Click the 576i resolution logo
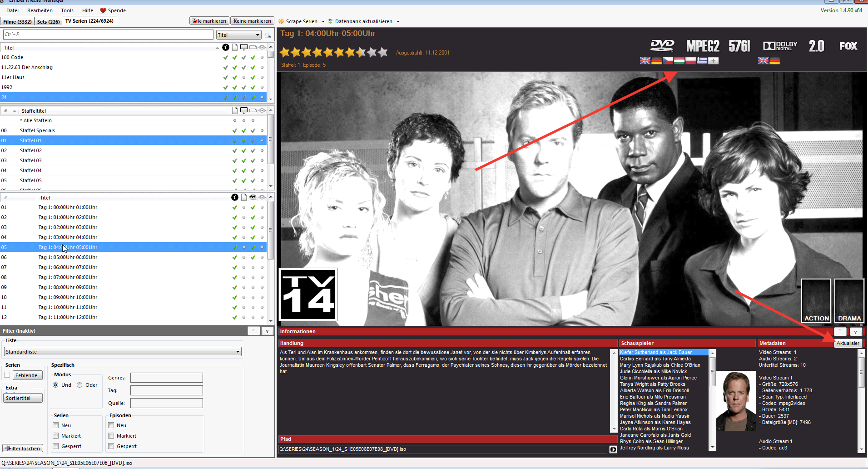Screen dimensions: 868x469 [x=739, y=46]
